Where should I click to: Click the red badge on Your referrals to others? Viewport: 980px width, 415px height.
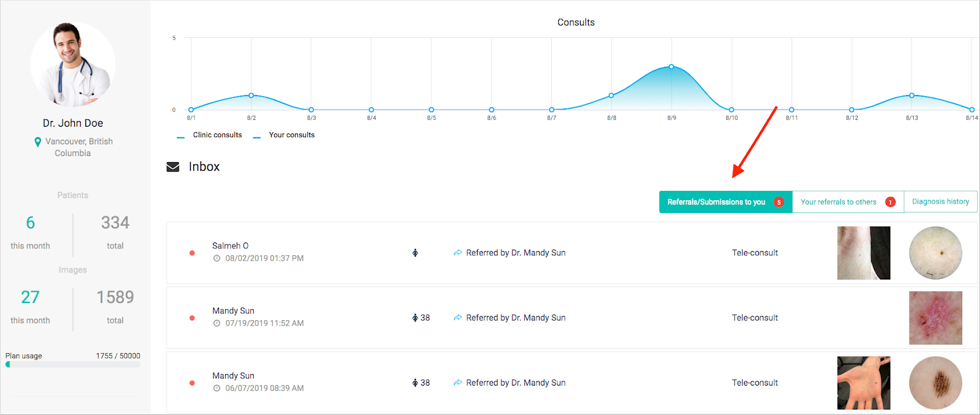click(890, 202)
